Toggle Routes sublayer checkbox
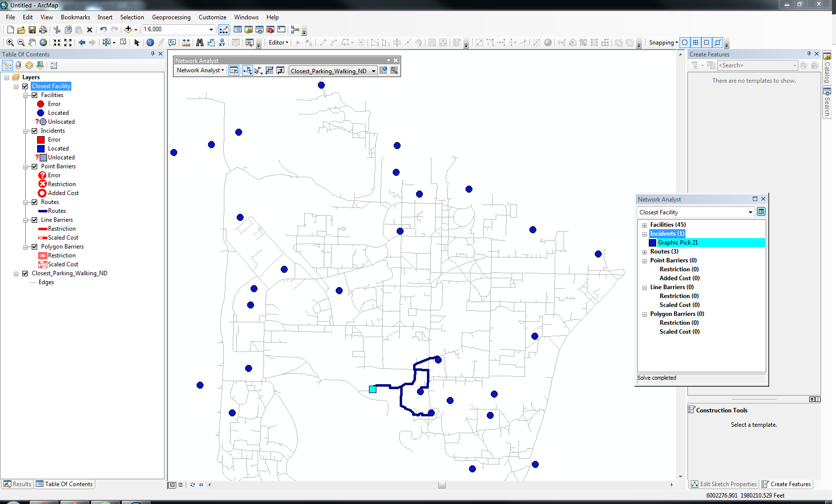Viewport: 836px width, 504px height. click(x=34, y=202)
